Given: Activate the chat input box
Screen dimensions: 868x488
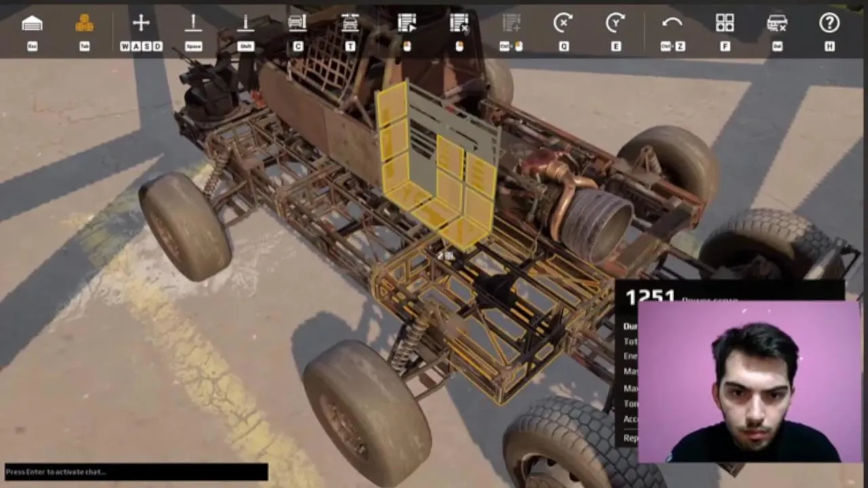Looking at the screenshot, I should [136, 472].
